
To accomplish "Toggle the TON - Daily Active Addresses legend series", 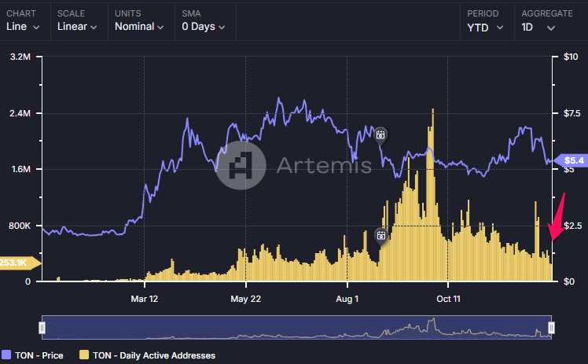I will coord(147,355).
